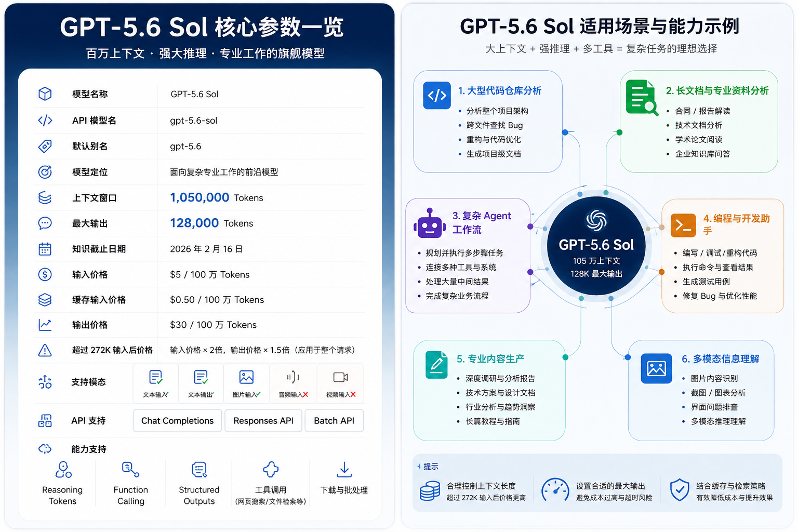
Task: Click the center GPT-5.6 Sol circle
Action: 596,246
